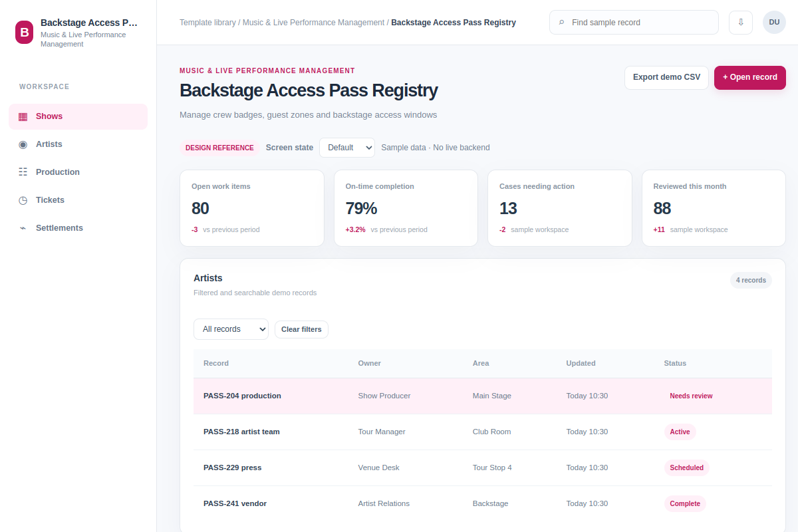Click the 4 records count badge
This screenshot has height=532, width=798.
coord(751,280)
